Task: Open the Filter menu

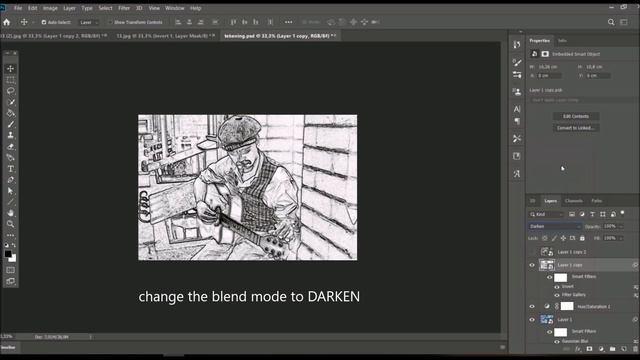Action: pyautogui.click(x=124, y=8)
